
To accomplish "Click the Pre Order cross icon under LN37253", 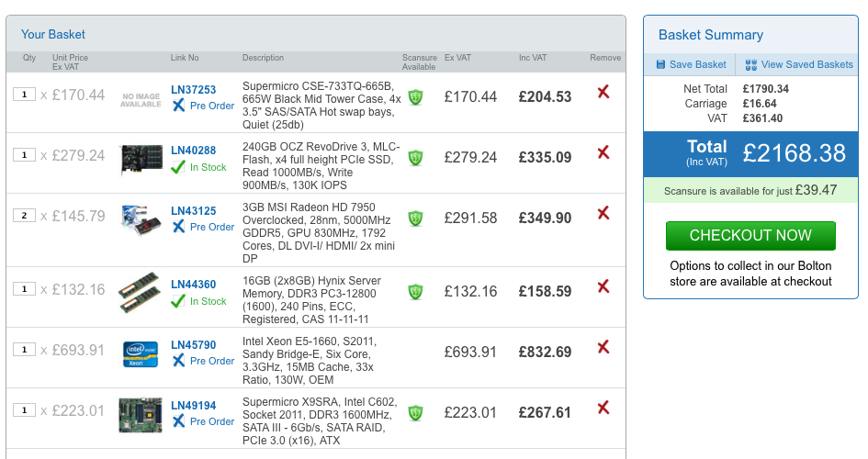I will (x=178, y=106).
